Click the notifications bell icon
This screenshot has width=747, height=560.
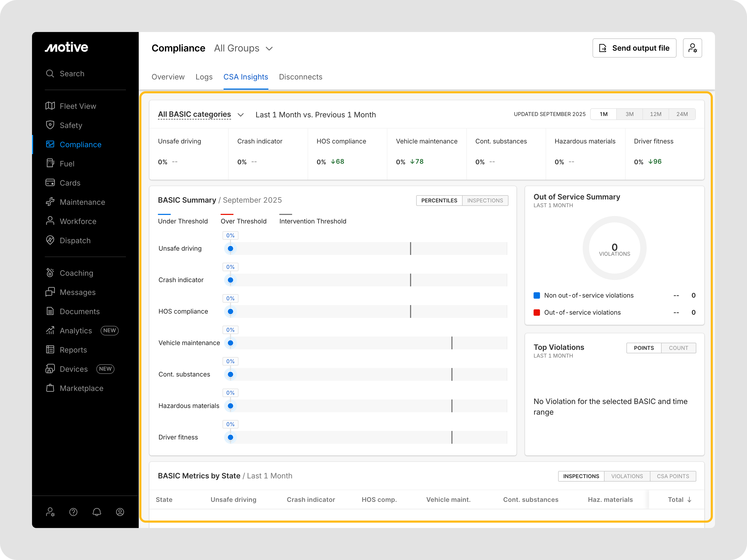97,512
